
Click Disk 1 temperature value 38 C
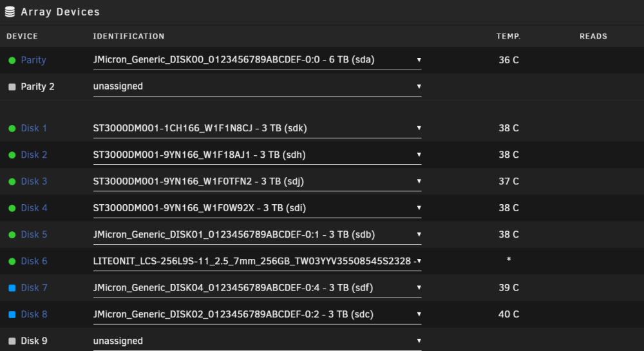tap(509, 128)
